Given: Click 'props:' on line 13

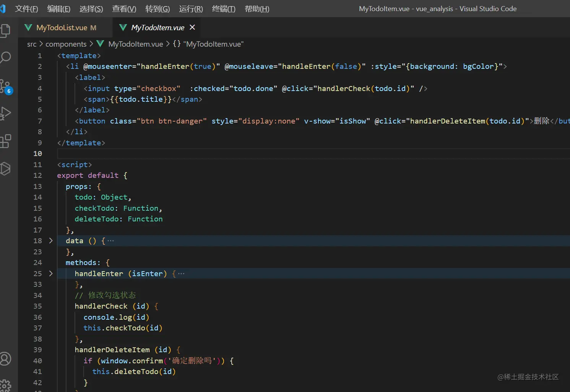Looking at the screenshot, I should [x=79, y=187].
